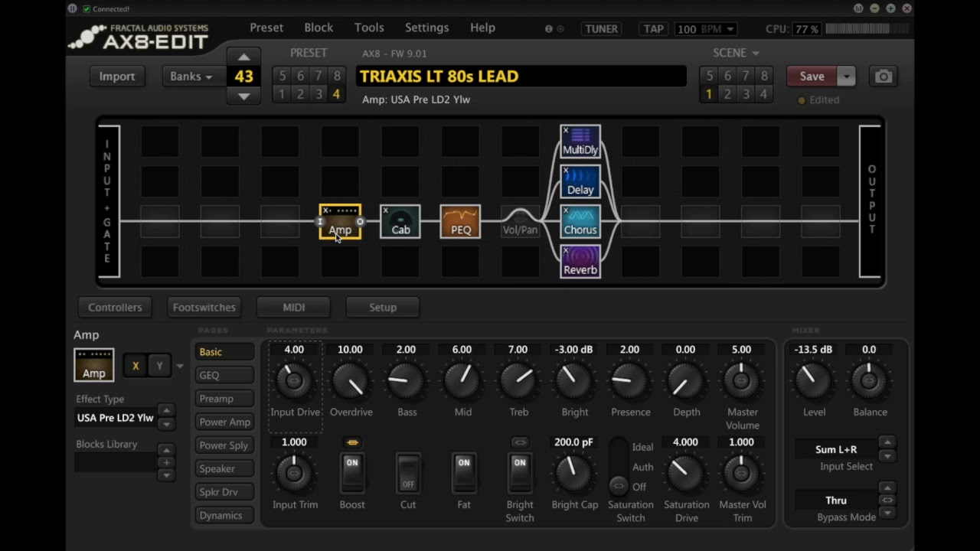Select the PEQ block in the grid

(461, 221)
